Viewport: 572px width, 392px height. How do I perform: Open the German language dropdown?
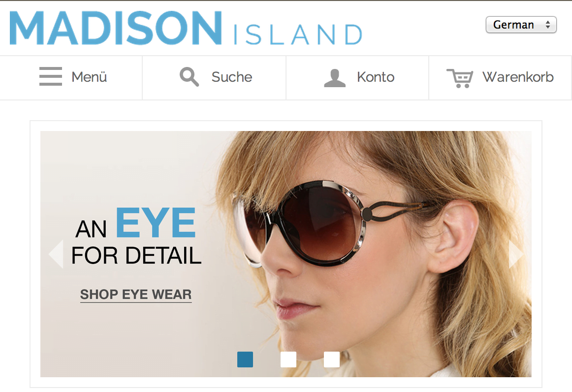521,25
